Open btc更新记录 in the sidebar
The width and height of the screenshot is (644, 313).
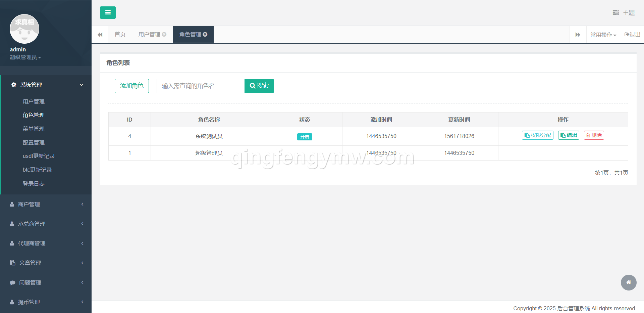[x=37, y=170]
